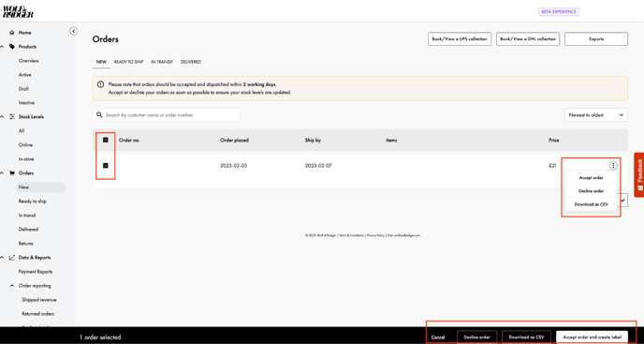Click Accept order and create label
644x344 pixels.
pyautogui.click(x=592, y=337)
